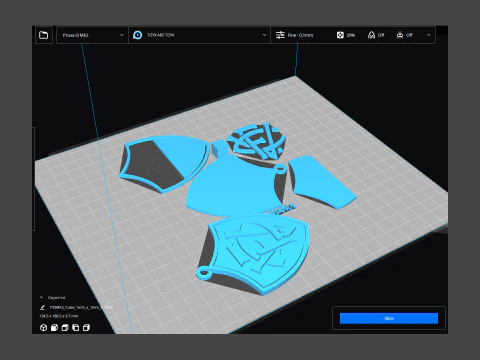Viewport: 480px width, 360px height.
Task: Select the round emblem model on the build plate
Action: (x=257, y=142)
